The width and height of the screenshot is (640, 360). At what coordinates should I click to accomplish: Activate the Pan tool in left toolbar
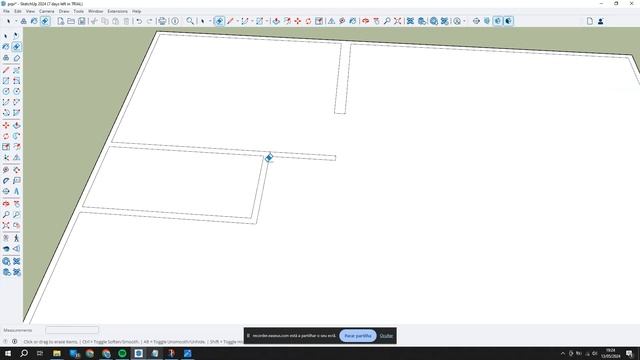(16, 204)
